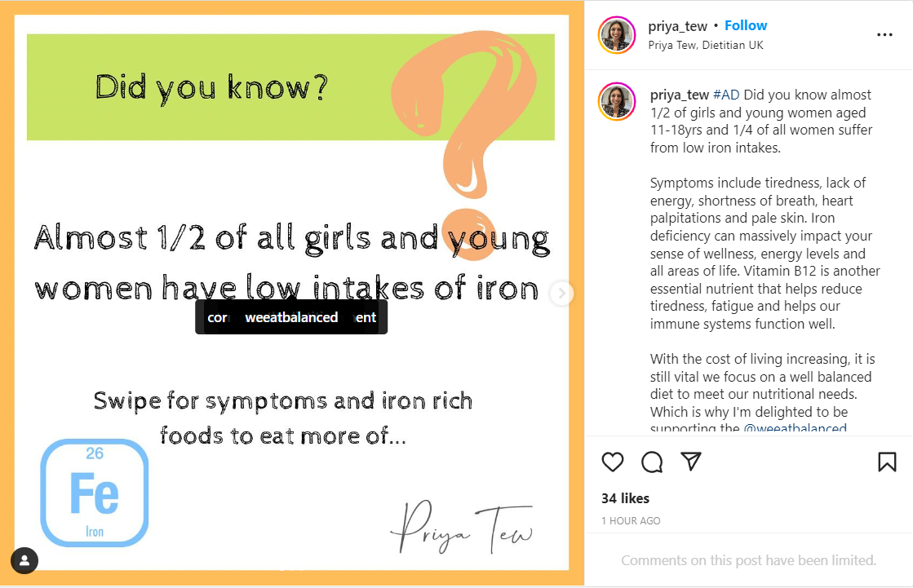Open post permalink from 1 hour ago timestamp
Viewport: 913px width, 588px height.
tap(631, 520)
